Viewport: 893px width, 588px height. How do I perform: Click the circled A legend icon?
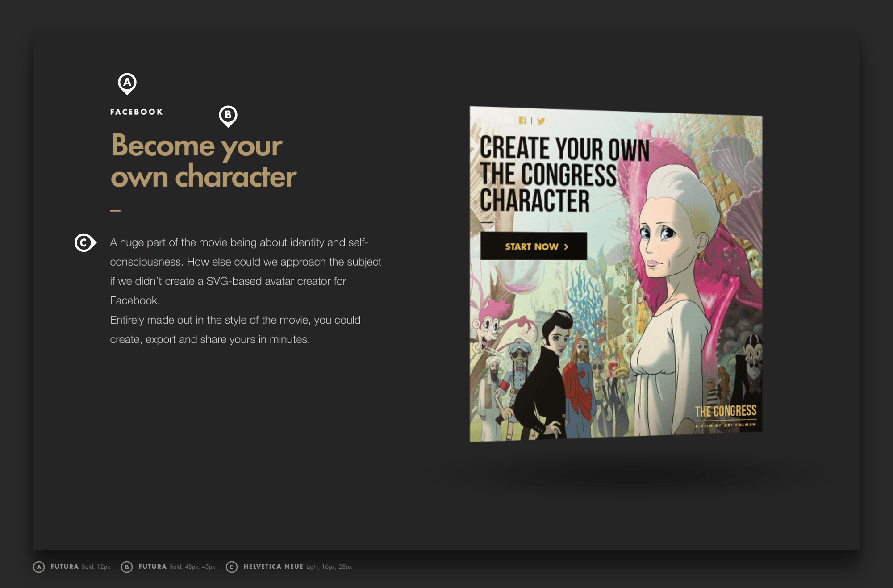click(39, 567)
